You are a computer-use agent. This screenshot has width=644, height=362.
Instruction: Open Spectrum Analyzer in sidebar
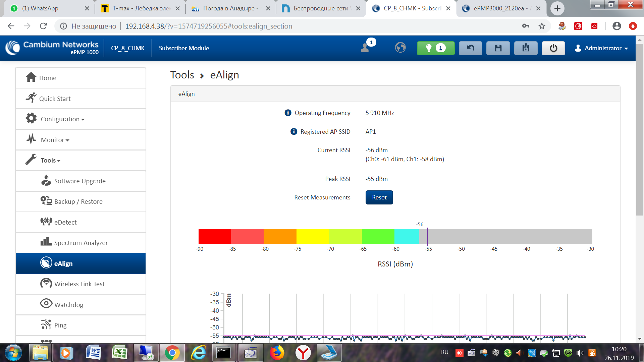click(81, 243)
